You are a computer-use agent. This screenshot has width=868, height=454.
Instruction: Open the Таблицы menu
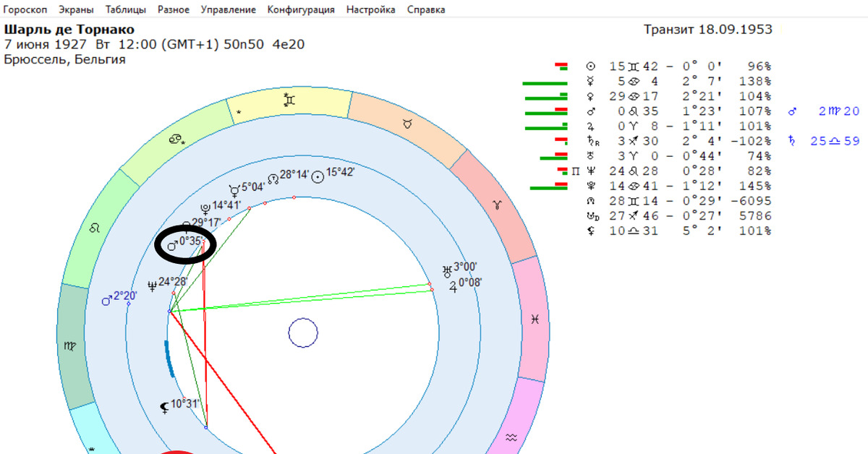tap(125, 10)
